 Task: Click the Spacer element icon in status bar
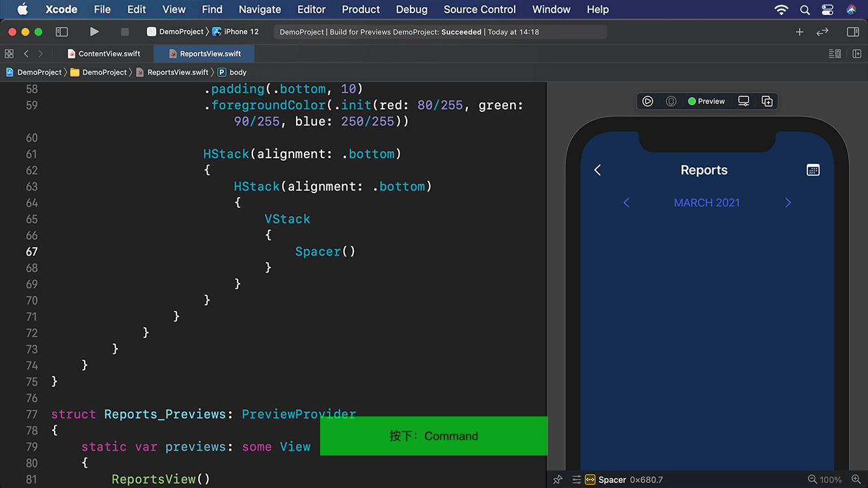point(590,480)
